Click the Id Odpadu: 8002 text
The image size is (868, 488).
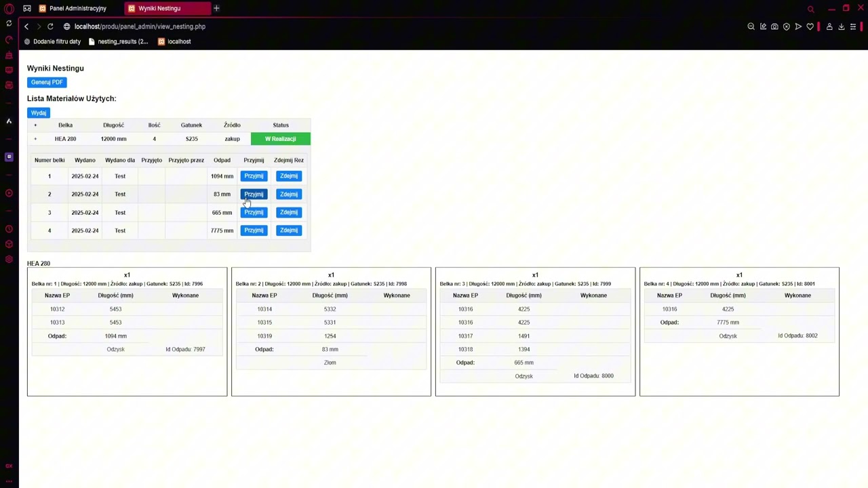(797, 335)
